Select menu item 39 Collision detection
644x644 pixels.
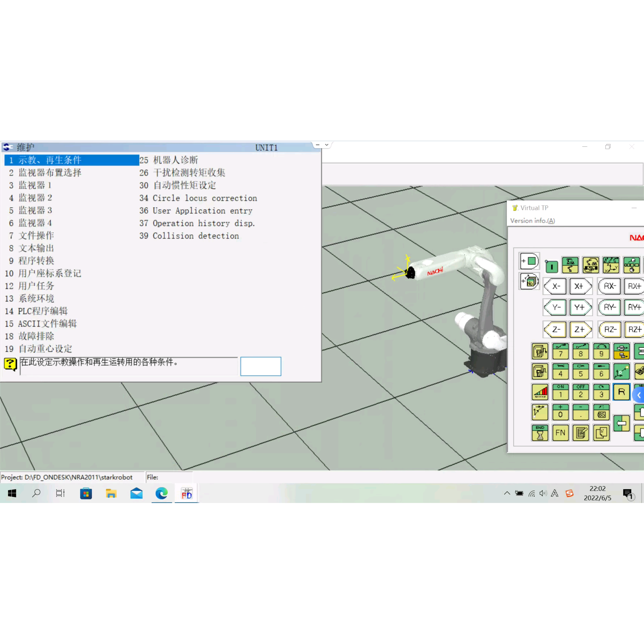point(189,236)
